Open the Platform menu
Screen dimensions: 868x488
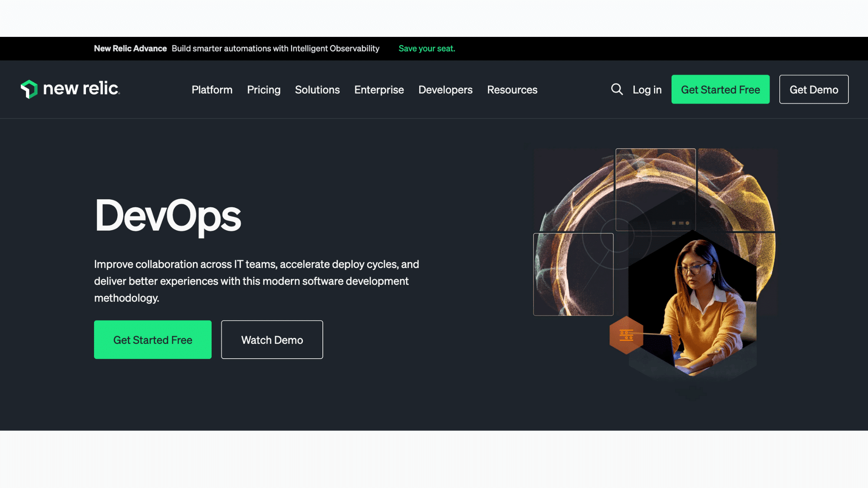click(212, 90)
